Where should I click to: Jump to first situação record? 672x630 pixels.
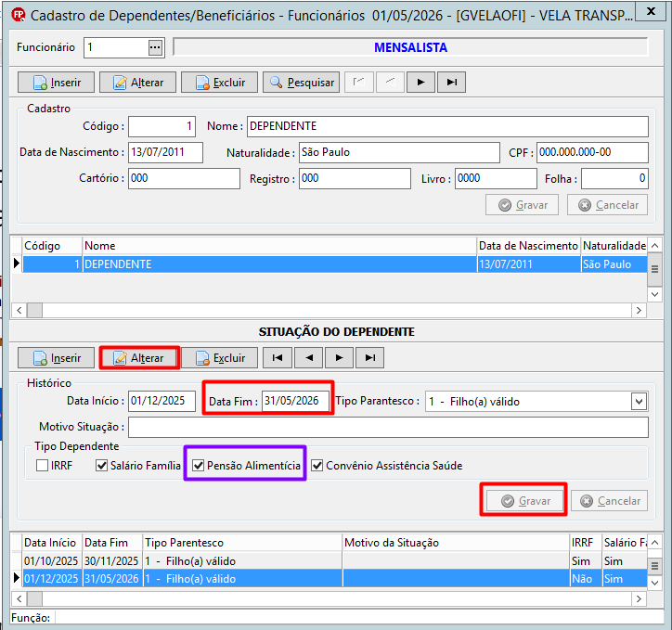pos(278,357)
